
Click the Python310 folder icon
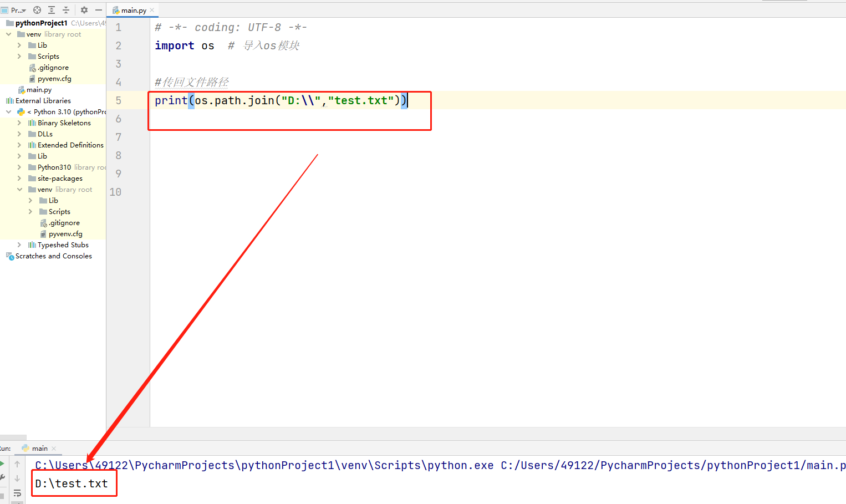32,167
